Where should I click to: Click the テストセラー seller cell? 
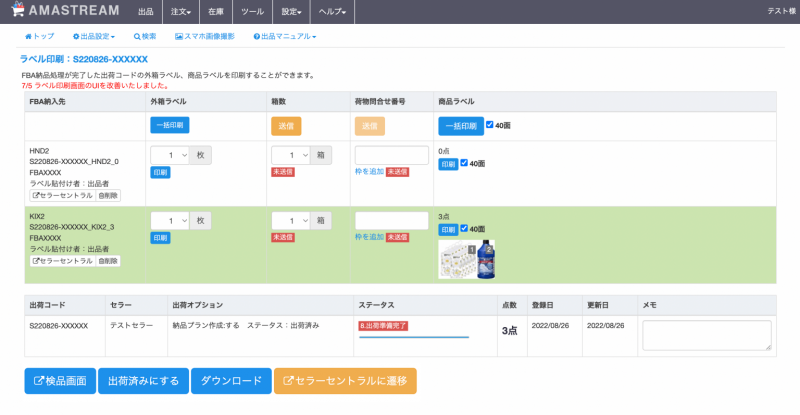pos(131,325)
